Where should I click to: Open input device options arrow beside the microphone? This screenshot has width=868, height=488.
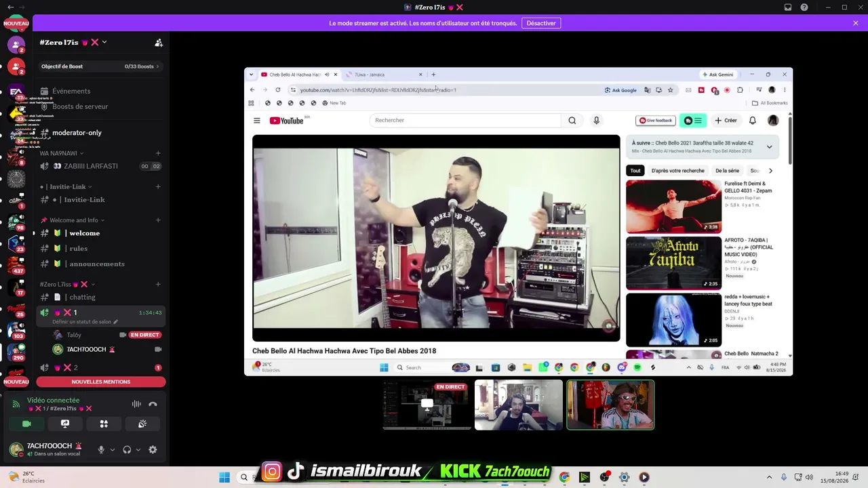click(x=113, y=449)
